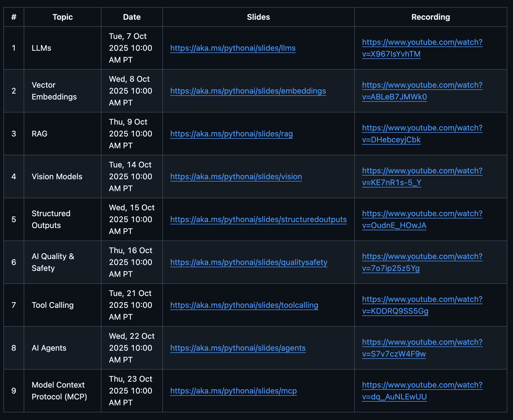Image resolution: width=513 pixels, height=420 pixels.
Task: Watch the Structured Outputs YouTube recording
Action: pyautogui.click(x=422, y=214)
